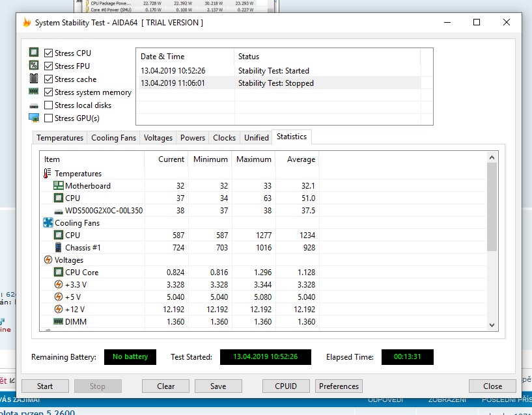The height and width of the screenshot is (415, 532).
Task: Click the Start button
Action: pyautogui.click(x=45, y=386)
